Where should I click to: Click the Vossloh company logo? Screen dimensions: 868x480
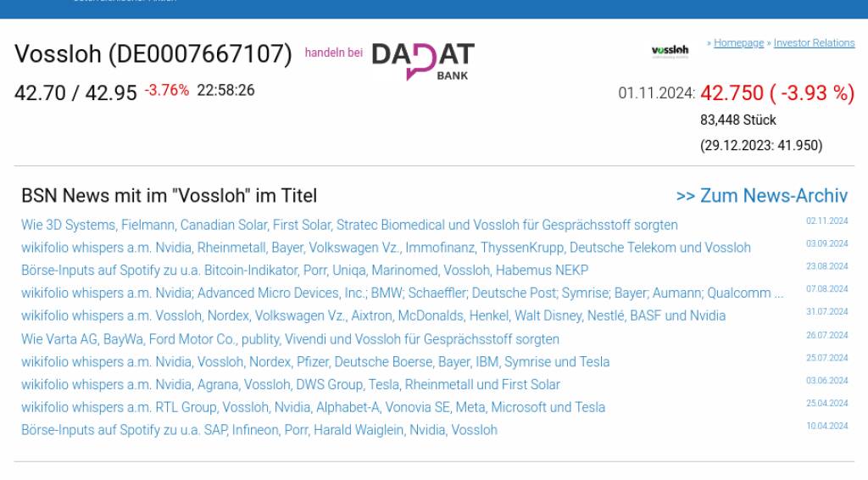670,51
